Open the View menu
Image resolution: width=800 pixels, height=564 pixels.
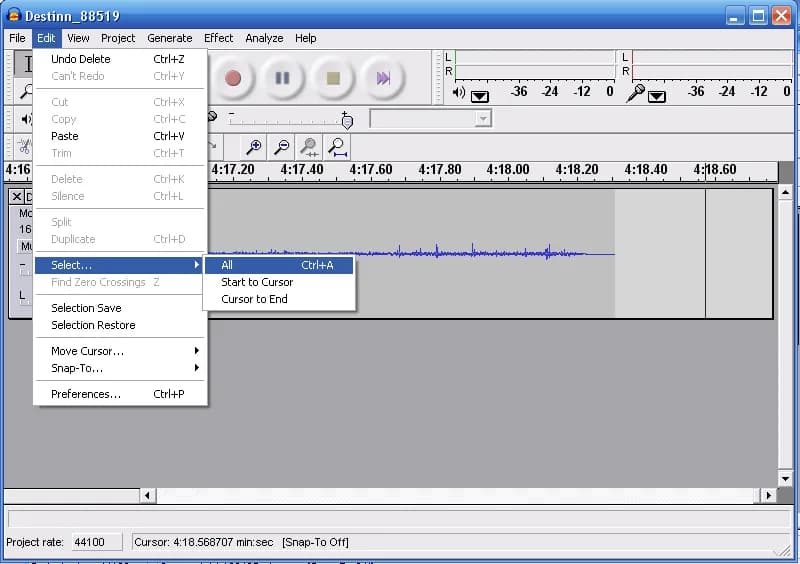[78, 38]
